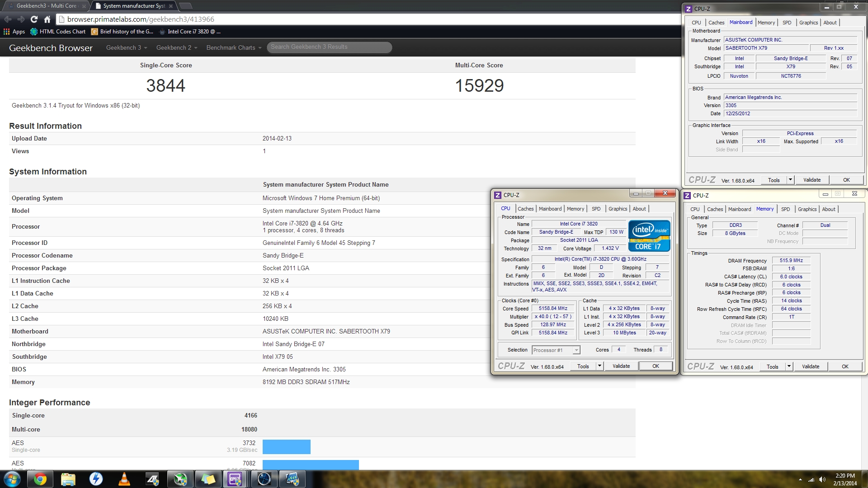Click the Show Desktop strip at taskbar end

point(865,479)
